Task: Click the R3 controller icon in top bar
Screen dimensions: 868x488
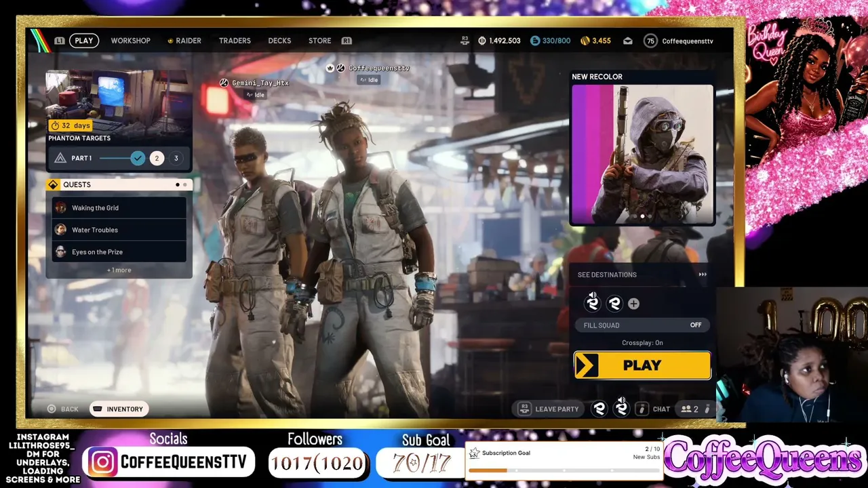Action: click(x=465, y=41)
